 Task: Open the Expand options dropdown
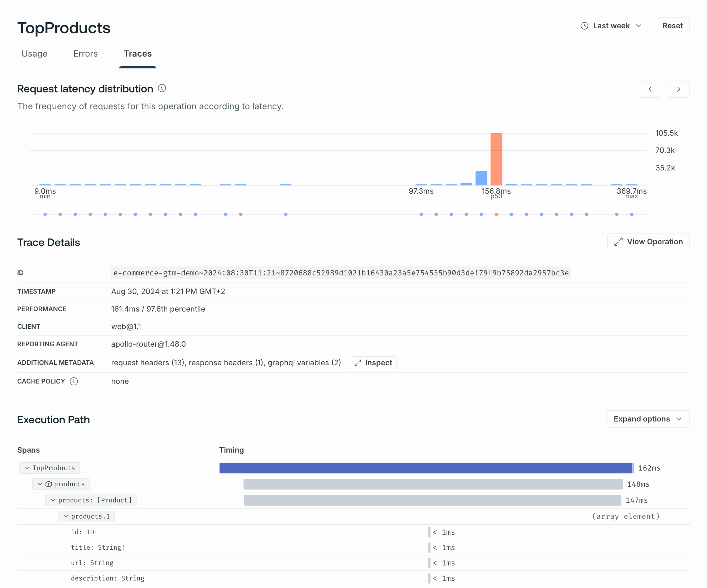coord(648,419)
